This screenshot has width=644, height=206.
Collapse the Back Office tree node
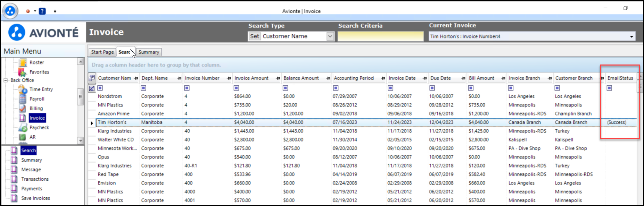pyautogui.click(x=6, y=80)
